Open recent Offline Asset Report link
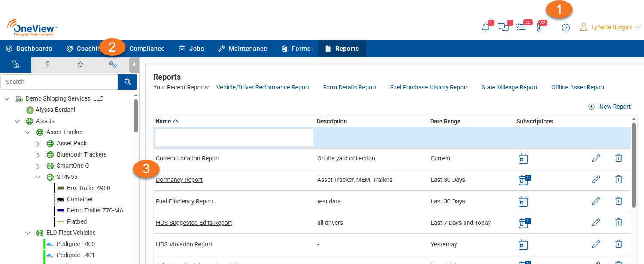 click(x=578, y=87)
